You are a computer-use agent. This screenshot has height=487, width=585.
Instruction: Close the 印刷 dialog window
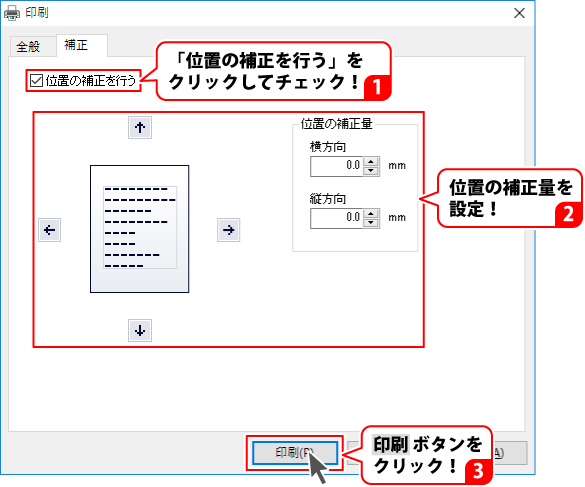pos(519,13)
